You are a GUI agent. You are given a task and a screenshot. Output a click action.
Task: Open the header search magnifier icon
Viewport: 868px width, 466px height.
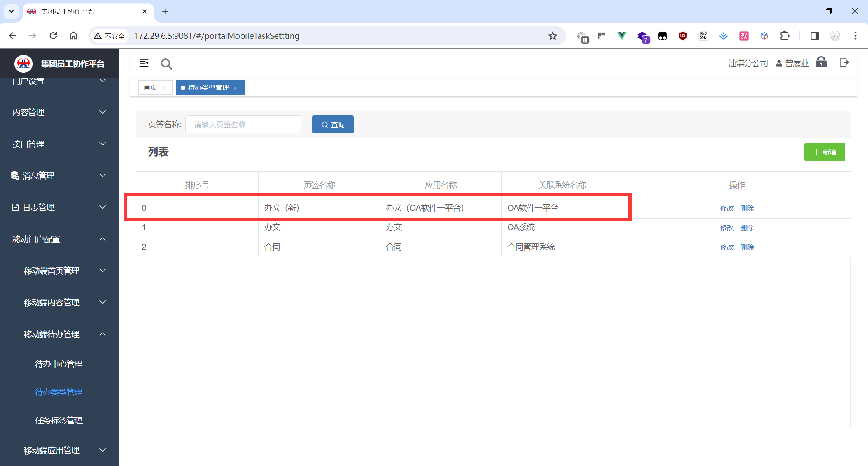point(166,64)
